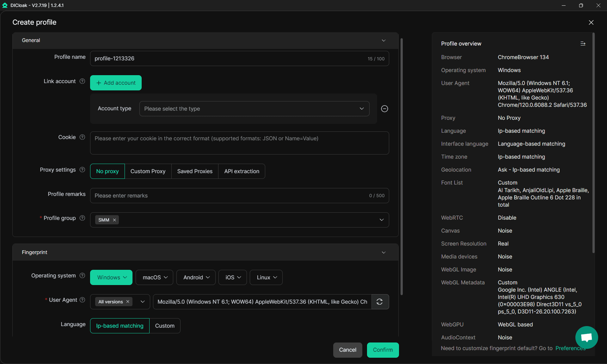Open help icon next to User Agent
607x364 pixels.
point(82,300)
